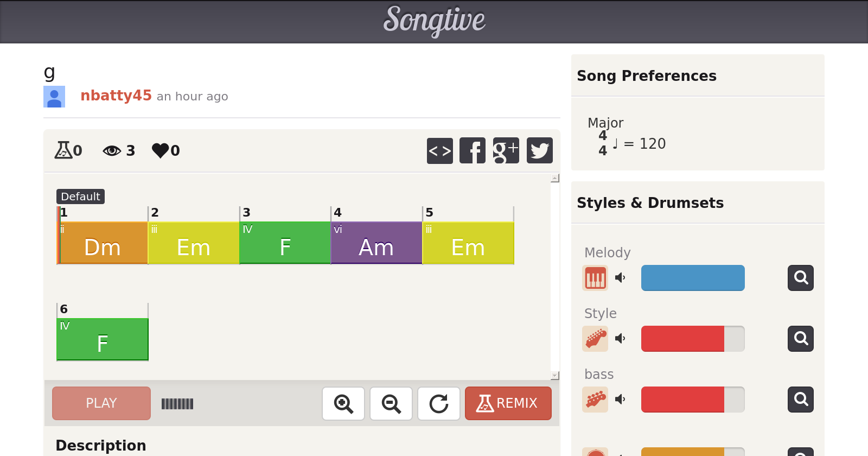Adjust the Style volume slider
Screen dimensions: 868x456
pos(692,339)
